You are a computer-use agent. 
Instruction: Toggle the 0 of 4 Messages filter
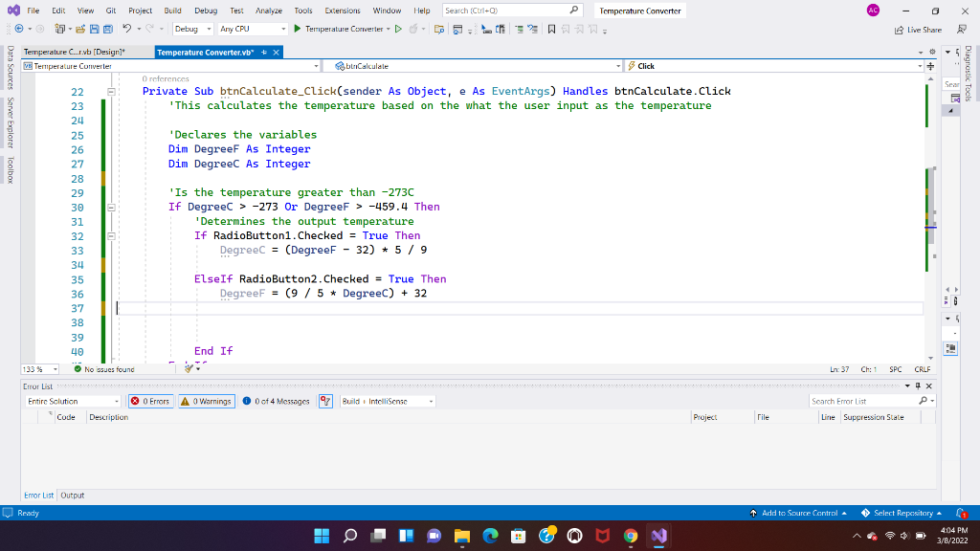276,401
